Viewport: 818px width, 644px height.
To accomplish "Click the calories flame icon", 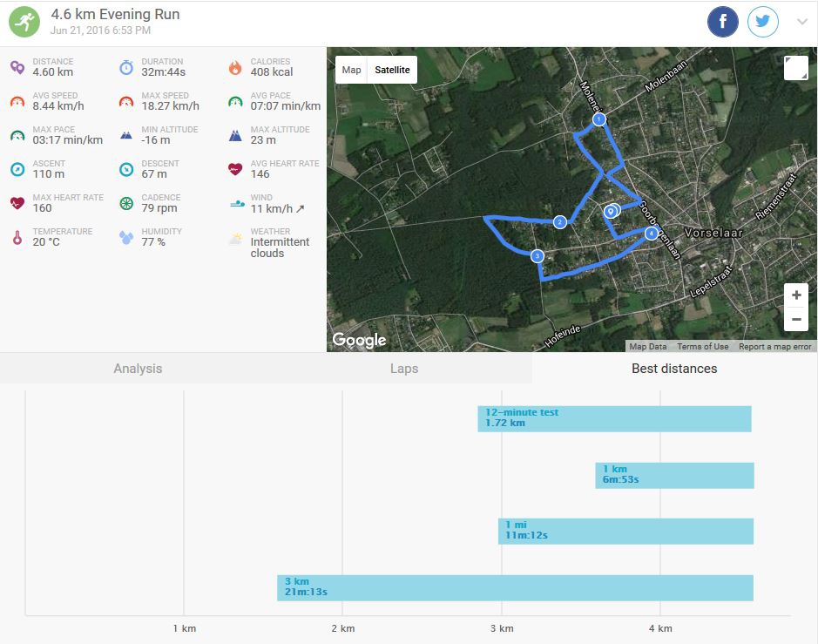I will pos(235,68).
